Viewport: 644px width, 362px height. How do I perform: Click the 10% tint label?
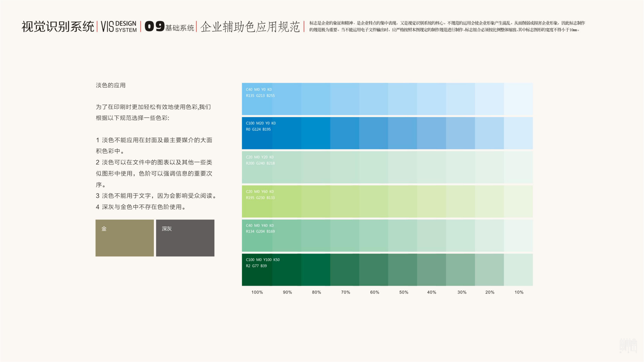(519, 292)
